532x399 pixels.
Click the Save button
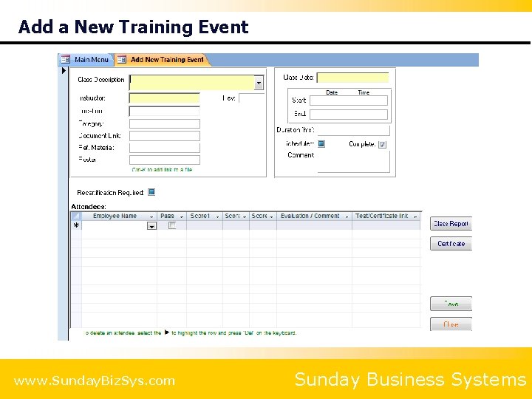[x=451, y=304]
